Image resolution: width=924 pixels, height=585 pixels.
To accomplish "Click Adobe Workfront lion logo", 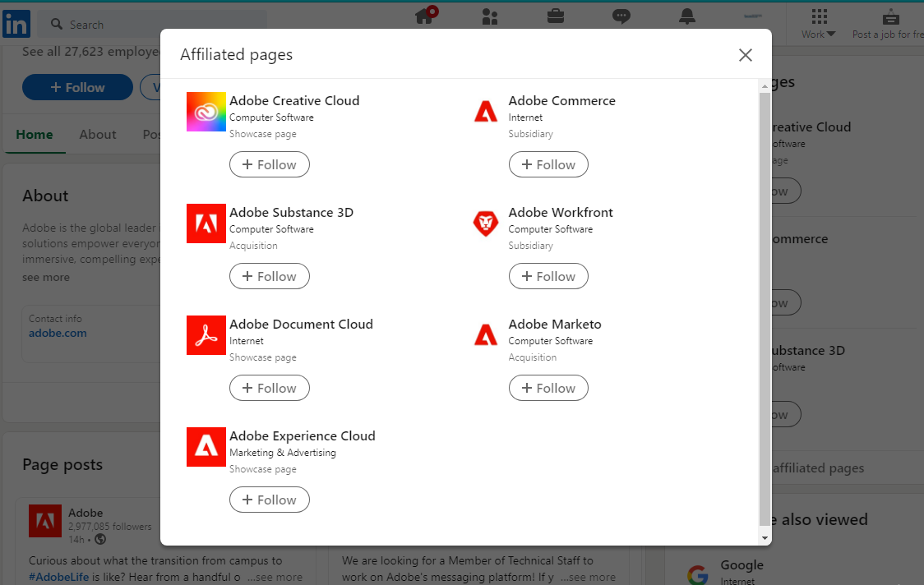I will click(486, 223).
